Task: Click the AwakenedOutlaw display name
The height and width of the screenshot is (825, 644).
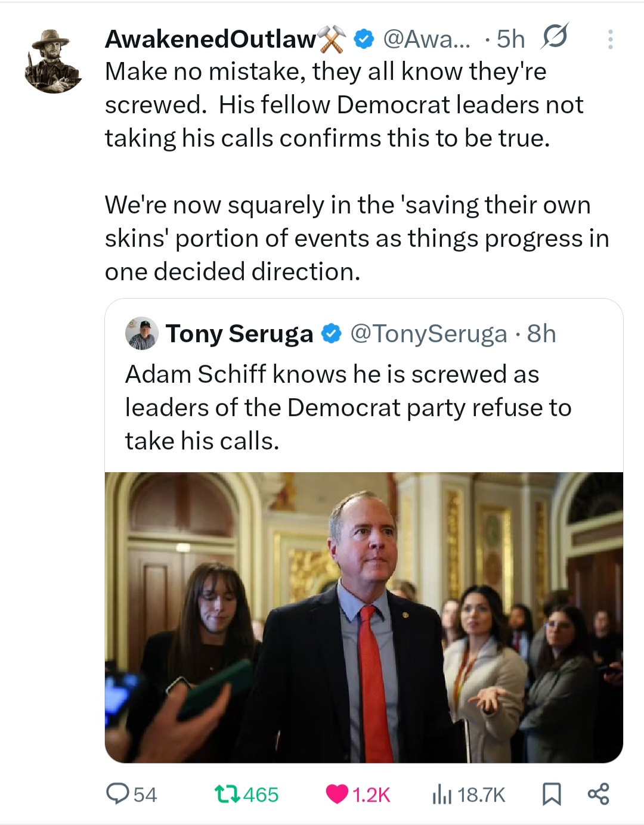Action: tap(210, 39)
